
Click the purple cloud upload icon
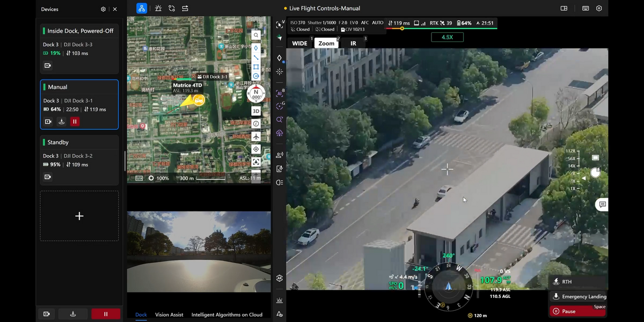coord(279,133)
